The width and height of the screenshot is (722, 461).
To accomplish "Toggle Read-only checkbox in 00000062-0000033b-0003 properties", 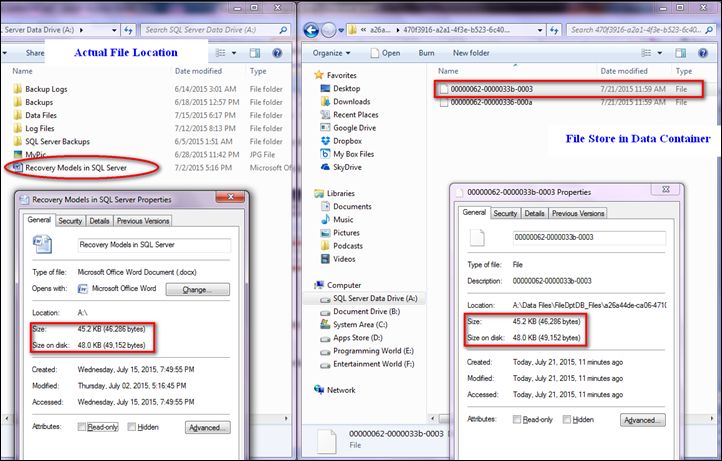I will 517,420.
